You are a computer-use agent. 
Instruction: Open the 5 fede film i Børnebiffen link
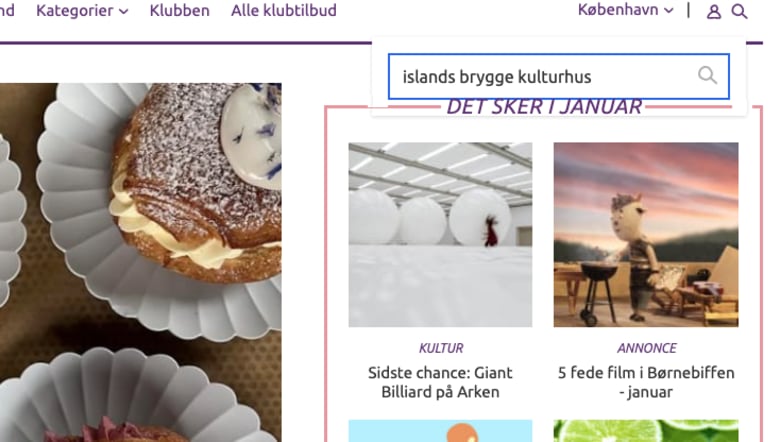tap(646, 382)
